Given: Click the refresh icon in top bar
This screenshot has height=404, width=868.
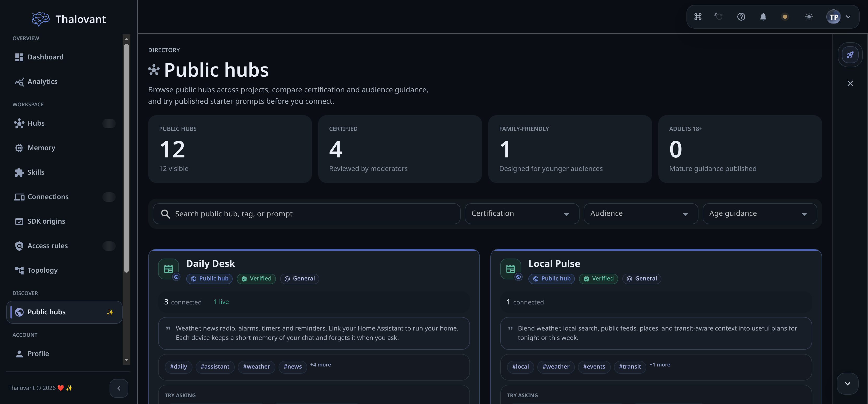Looking at the screenshot, I should pyautogui.click(x=718, y=17).
